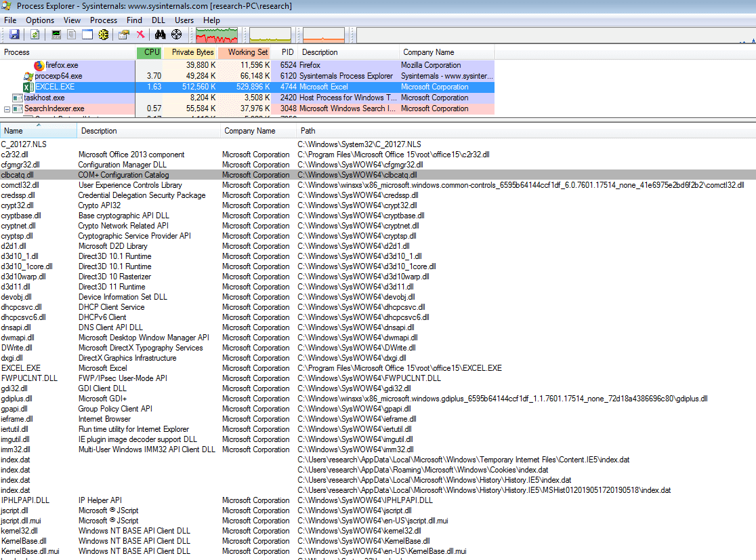Viewport: 756px width, 560px height.
Task: Click the Refresh Now toolbar icon
Action: click(x=35, y=35)
